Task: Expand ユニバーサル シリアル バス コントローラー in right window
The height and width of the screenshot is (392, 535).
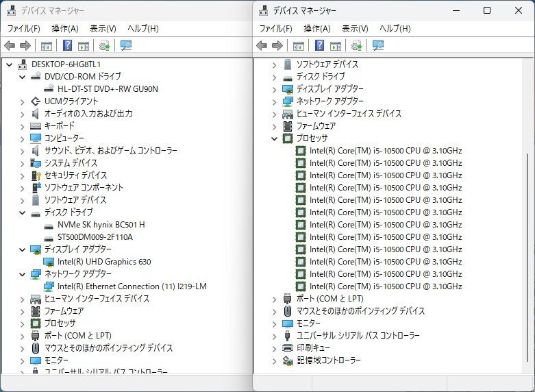Action: coord(274,336)
